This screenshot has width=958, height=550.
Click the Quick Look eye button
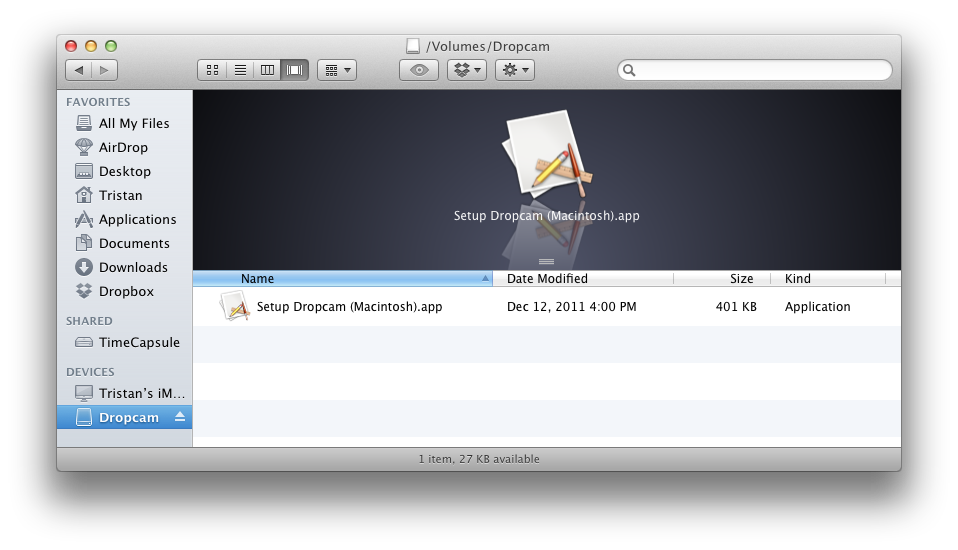(x=419, y=70)
